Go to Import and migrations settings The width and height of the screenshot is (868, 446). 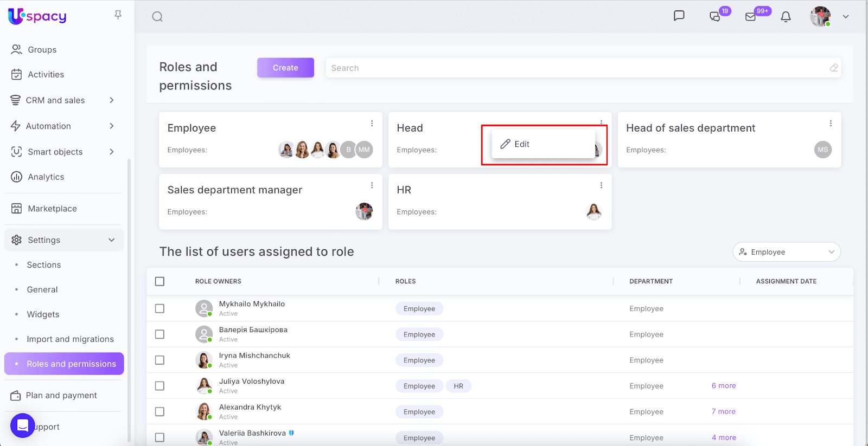point(71,339)
